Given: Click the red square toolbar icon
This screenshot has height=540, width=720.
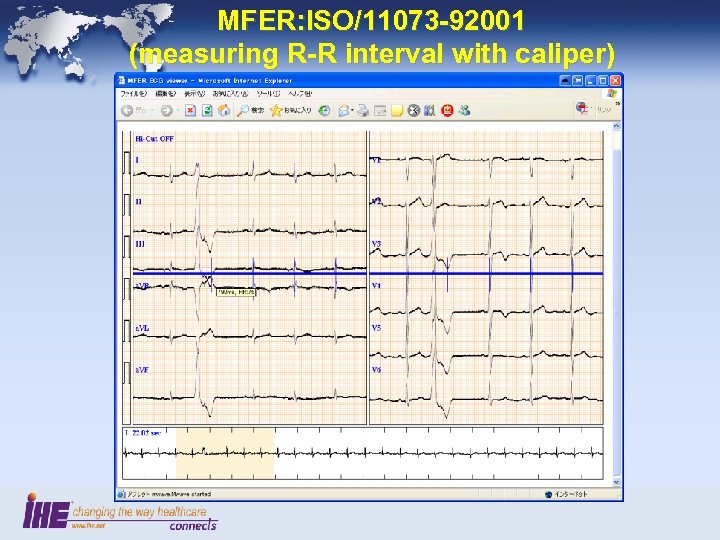Looking at the screenshot, I should 447,111.
